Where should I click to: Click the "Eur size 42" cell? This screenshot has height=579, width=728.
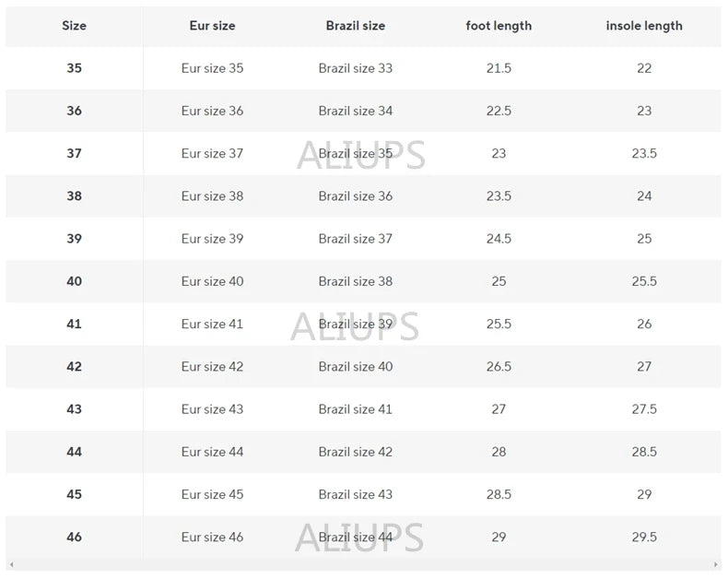(212, 367)
